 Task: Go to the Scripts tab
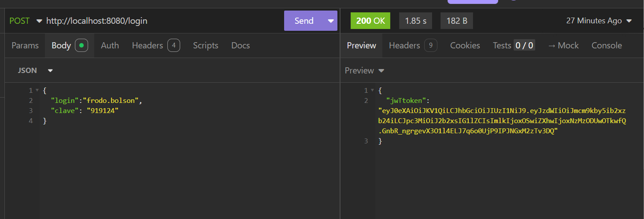205,45
